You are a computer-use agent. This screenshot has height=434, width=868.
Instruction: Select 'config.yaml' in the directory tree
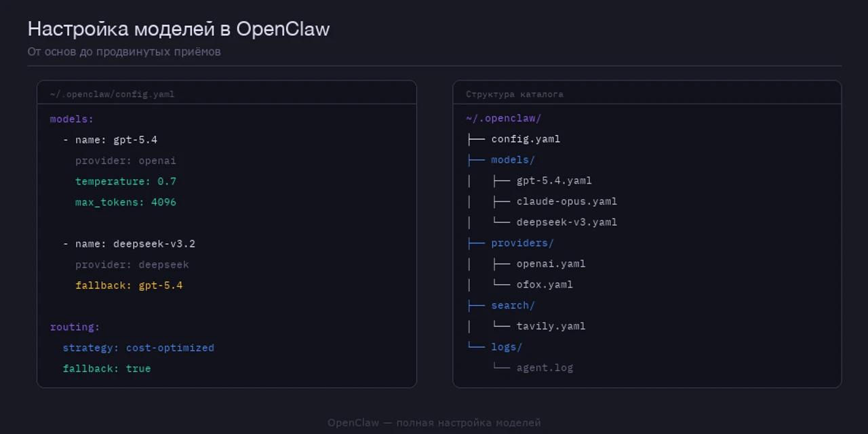526,139
